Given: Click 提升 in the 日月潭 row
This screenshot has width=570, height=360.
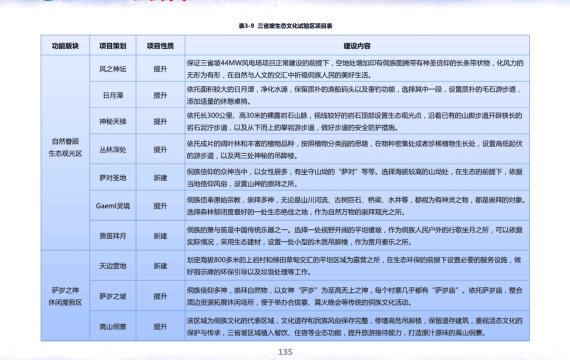Looking at the screenshot, I should point(160,95).
